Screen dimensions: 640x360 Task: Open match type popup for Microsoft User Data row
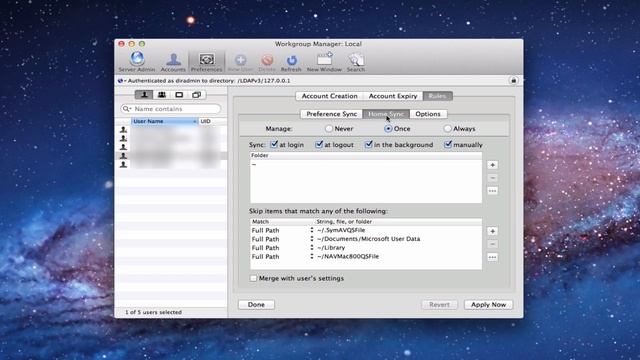pos(311,239)
